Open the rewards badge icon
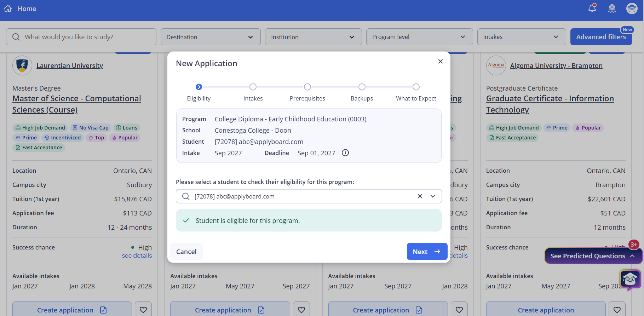Viewport: 644px width, 316px height. tap(612, 8)
